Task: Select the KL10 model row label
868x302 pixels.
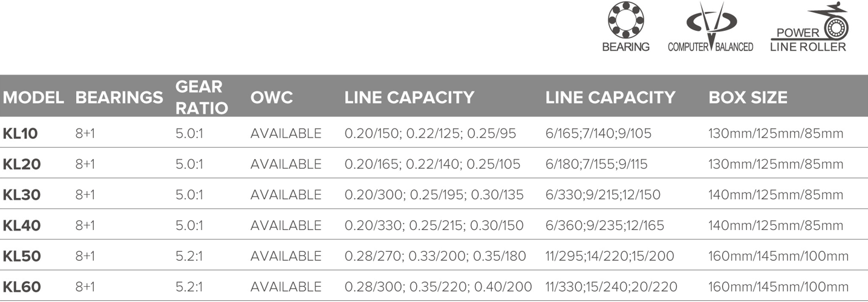Action: 21,134
